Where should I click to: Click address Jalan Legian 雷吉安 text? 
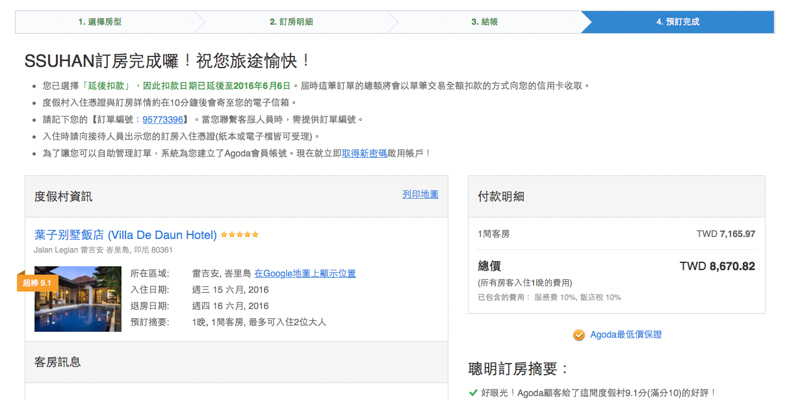pyautogui.click(x=104, y=251)
